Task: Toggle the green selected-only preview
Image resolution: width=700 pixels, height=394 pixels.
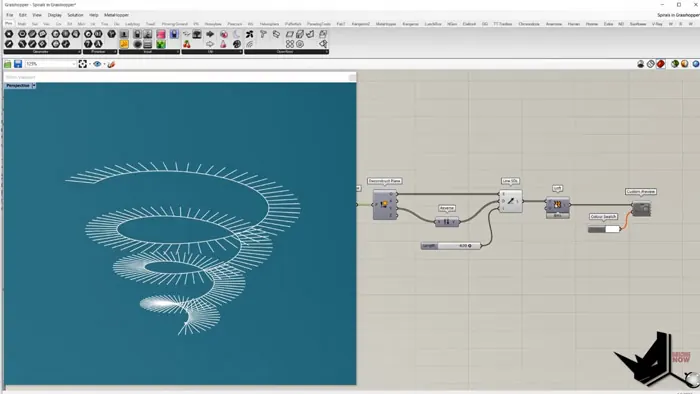Action: pos(675,64)
